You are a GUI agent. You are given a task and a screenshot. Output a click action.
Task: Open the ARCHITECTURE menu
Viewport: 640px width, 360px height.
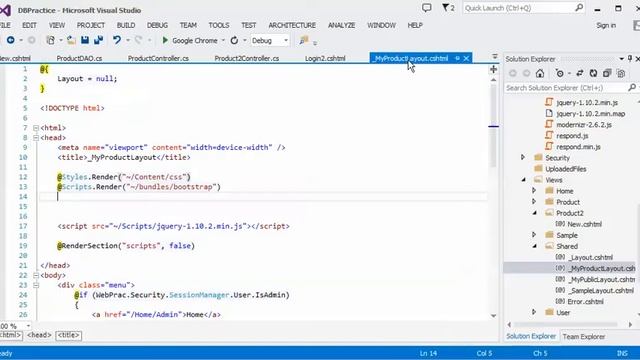[292, 25]
